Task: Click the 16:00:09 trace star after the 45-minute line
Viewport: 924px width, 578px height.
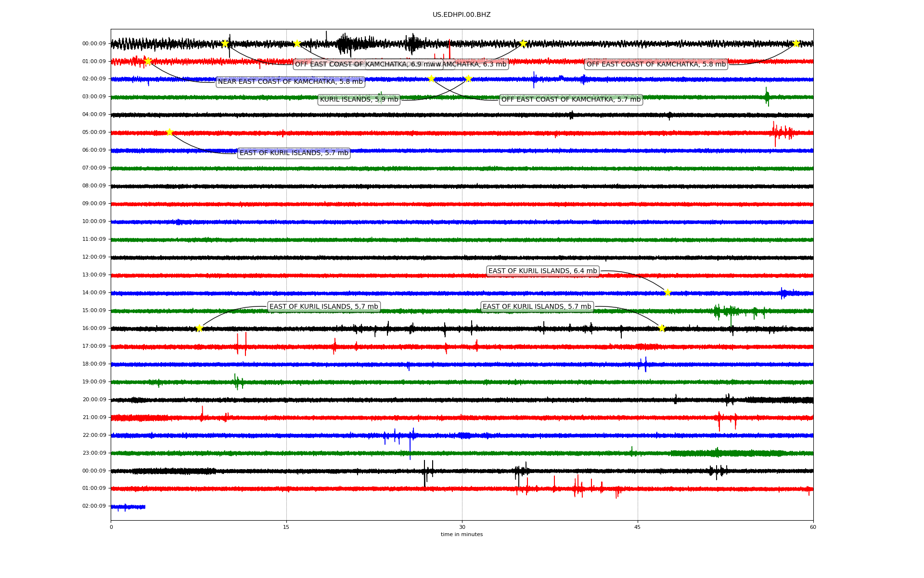Action: click(x=662, y=328)
